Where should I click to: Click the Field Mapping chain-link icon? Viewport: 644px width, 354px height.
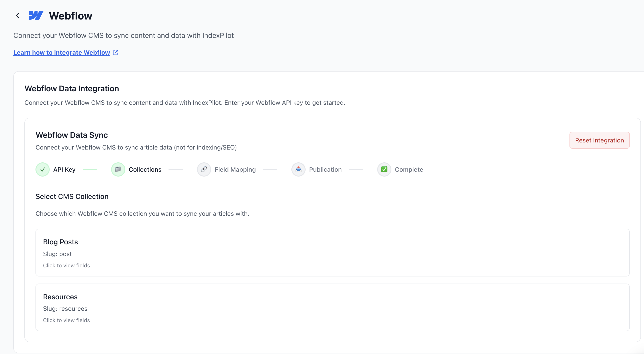(x=204, y=169)
